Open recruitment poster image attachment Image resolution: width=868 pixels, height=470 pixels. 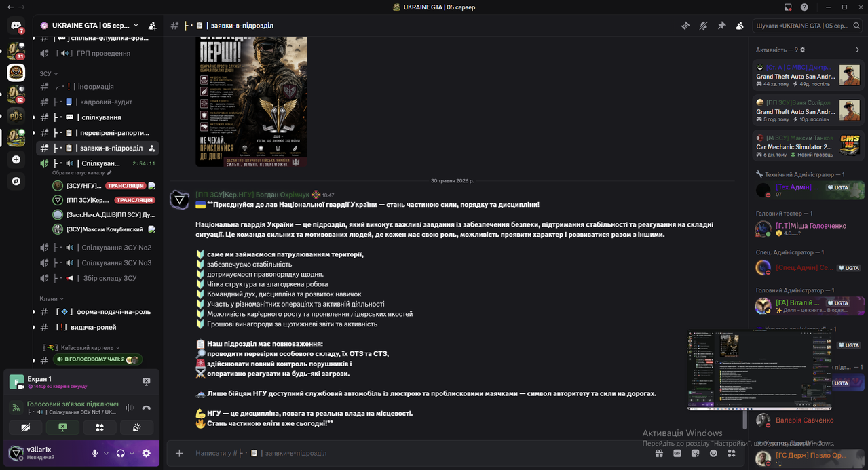pyautogui.click(x=251, y=102)
